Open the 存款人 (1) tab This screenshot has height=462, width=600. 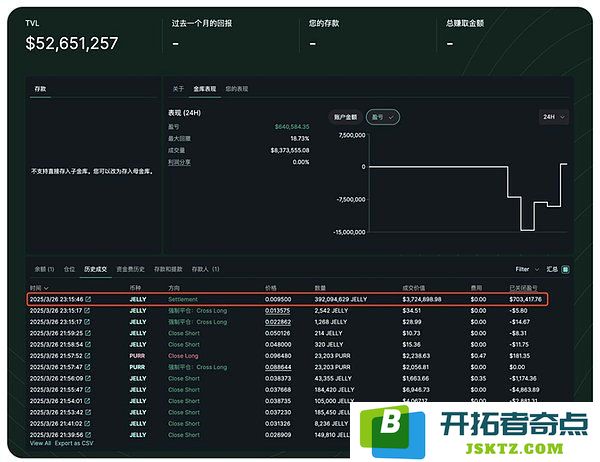point(205,269)
